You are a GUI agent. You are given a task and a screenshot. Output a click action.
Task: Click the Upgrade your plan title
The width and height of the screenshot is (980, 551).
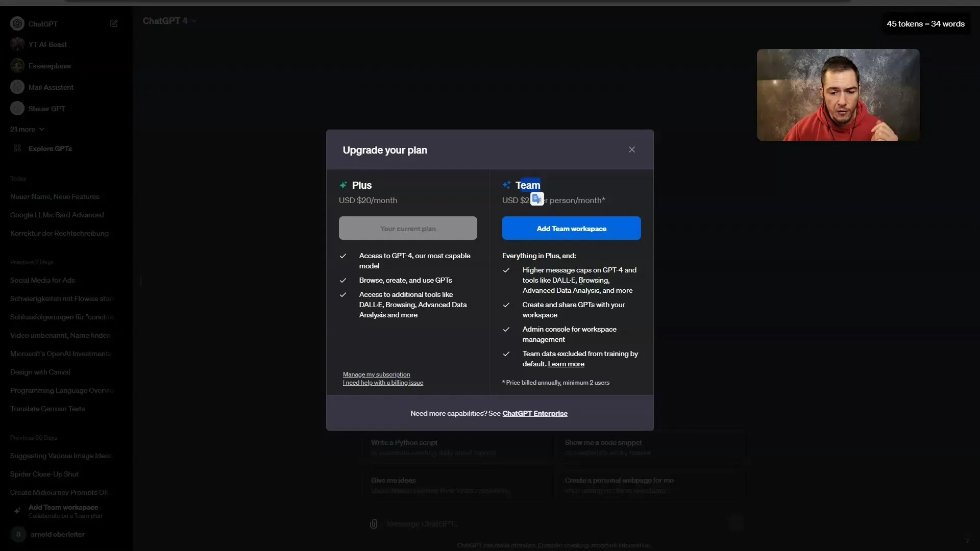pos(385,150)
